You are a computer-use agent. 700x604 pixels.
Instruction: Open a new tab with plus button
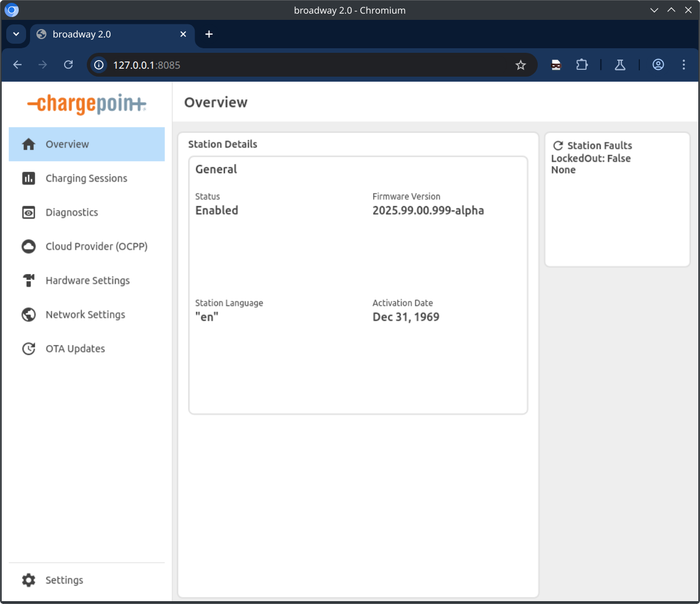(209, 34)
